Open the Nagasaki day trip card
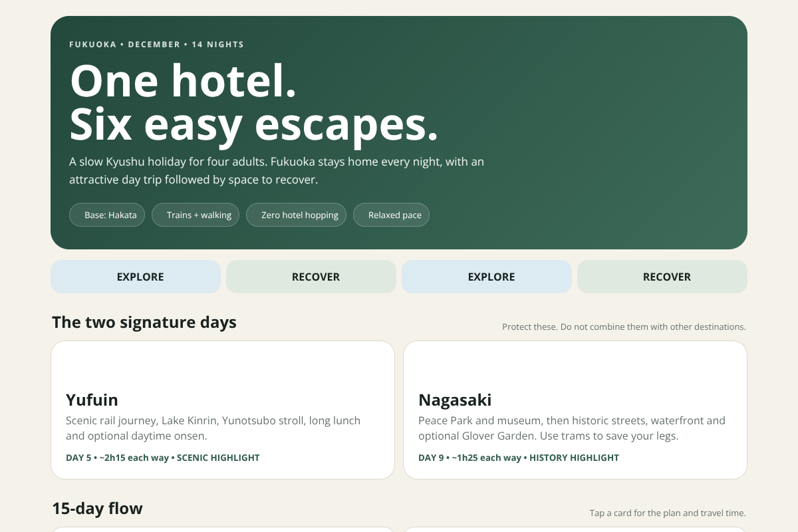The image size is (798, 532). pyautogui.click(x=575, y=410)
